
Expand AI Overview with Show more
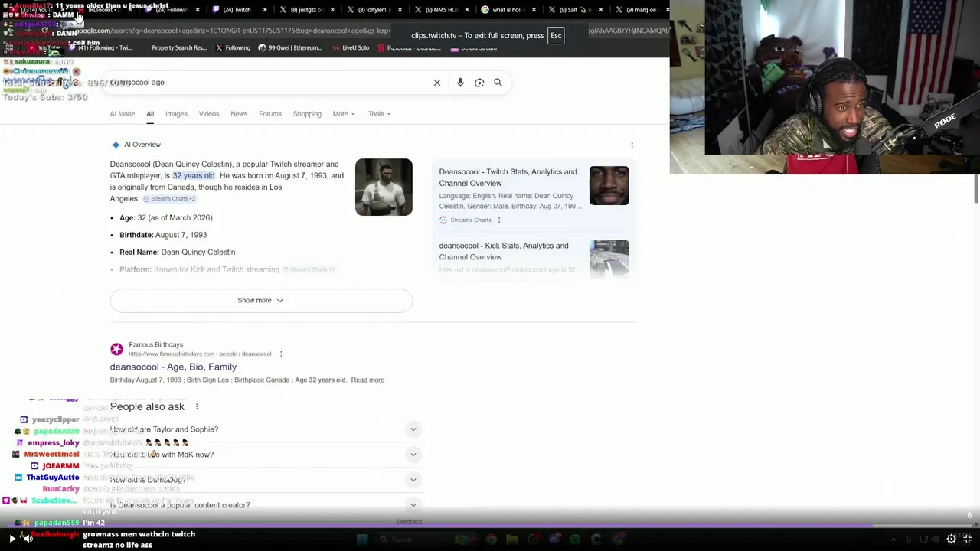click(x=260, y=300)
